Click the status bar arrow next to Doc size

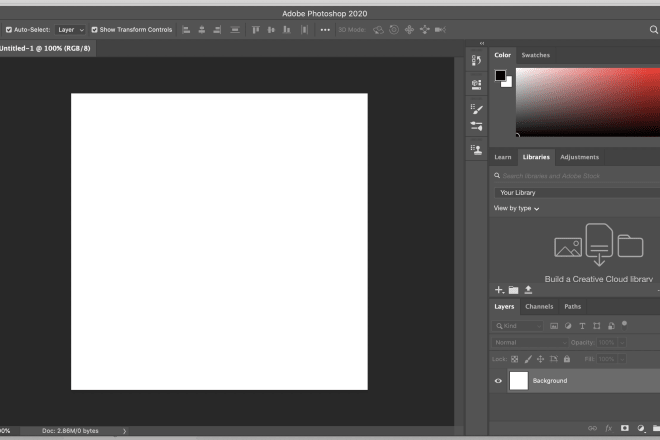(x=124, y=431)
